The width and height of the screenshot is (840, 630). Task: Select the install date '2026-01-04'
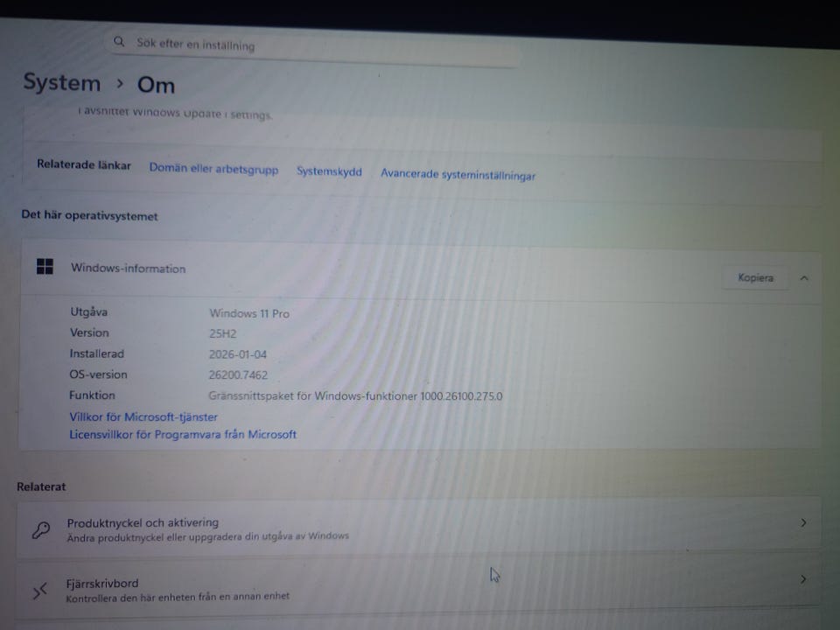pyautogui.click(x=237, y=354)
